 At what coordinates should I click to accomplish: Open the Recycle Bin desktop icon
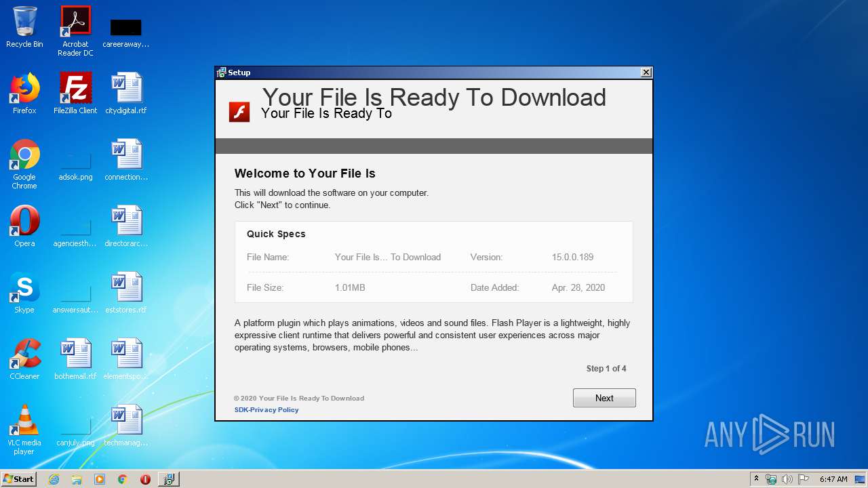tap(24, 27)
